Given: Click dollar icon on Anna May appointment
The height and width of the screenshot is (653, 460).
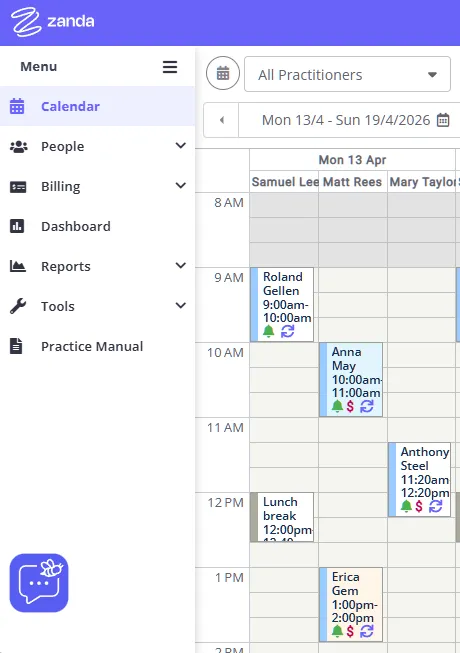Looking at the screenshot, I should pyautogui.click(x=350, y=406).
